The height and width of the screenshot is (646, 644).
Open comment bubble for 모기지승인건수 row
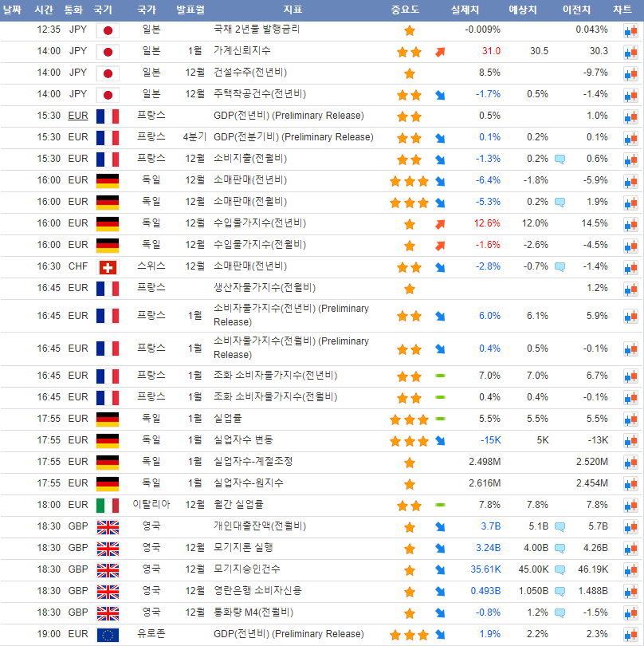pos(560,569)
